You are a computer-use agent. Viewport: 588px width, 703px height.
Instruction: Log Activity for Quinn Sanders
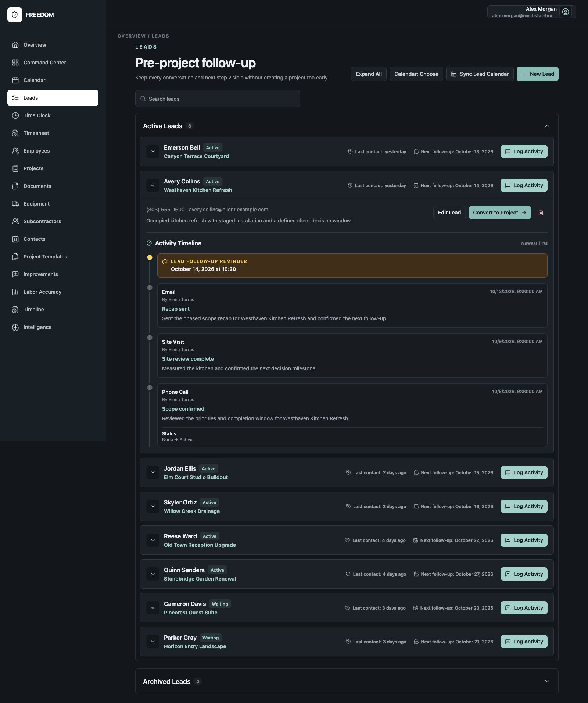pos(524,574)
